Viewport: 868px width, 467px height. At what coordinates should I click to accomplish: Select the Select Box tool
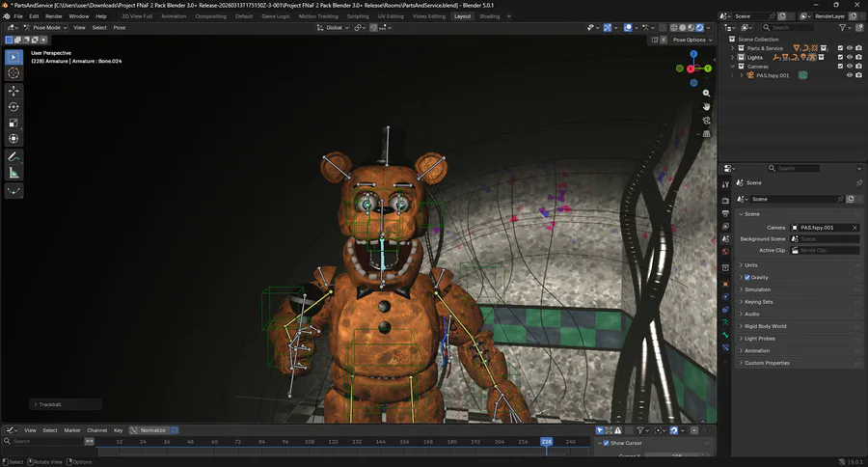(14, 57)
